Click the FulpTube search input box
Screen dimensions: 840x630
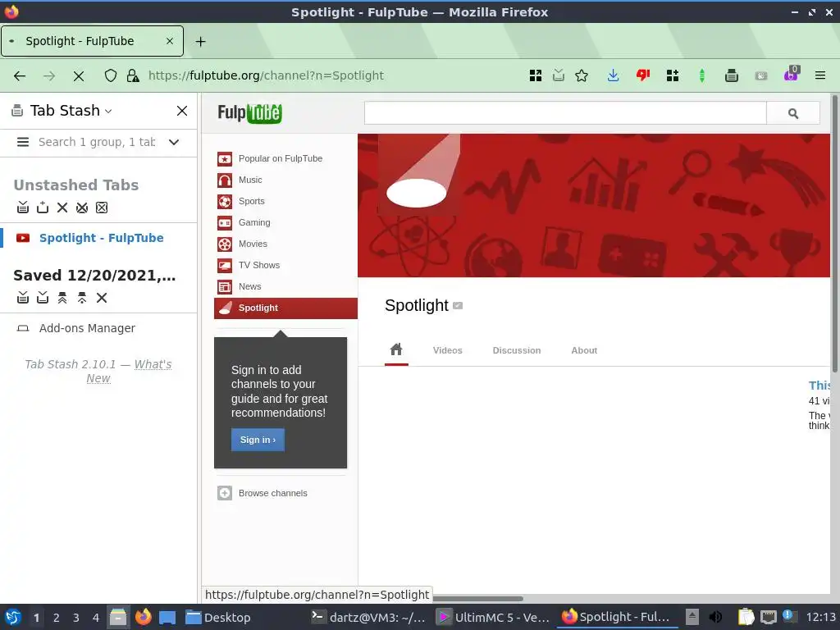[x=565, y=113]
